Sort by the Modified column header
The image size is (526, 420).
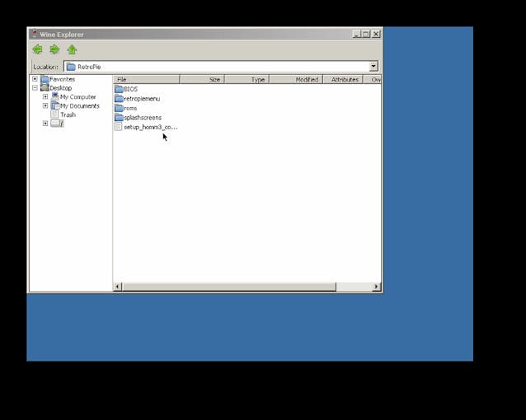pos(296,79)
